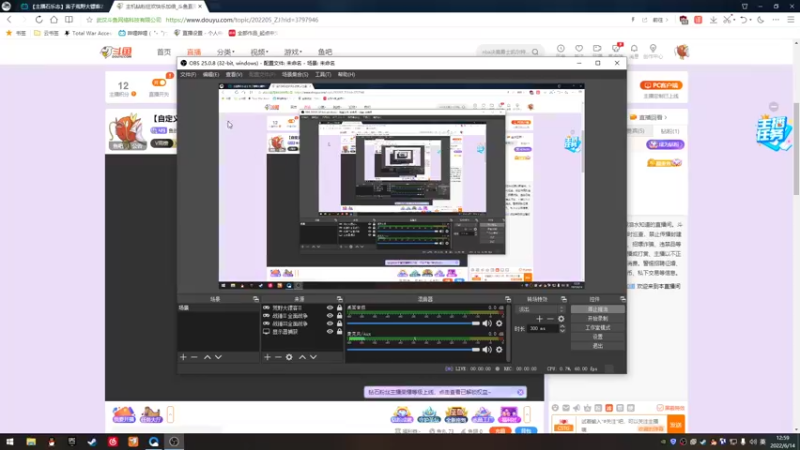Click the stop streaming button in Controls
800x450 pixels.
pos(597,309)
